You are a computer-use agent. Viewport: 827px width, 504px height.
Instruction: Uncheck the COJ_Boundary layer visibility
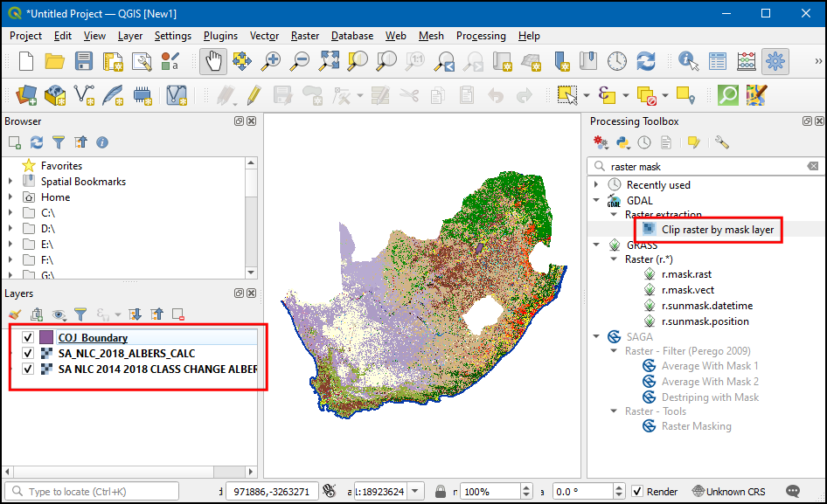tap(28, 338)
